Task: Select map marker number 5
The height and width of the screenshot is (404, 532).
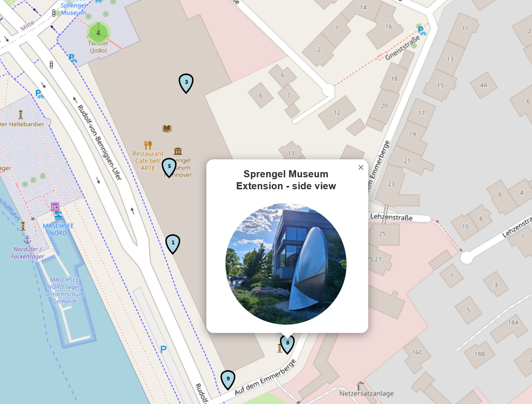Action: coord(169,167)
